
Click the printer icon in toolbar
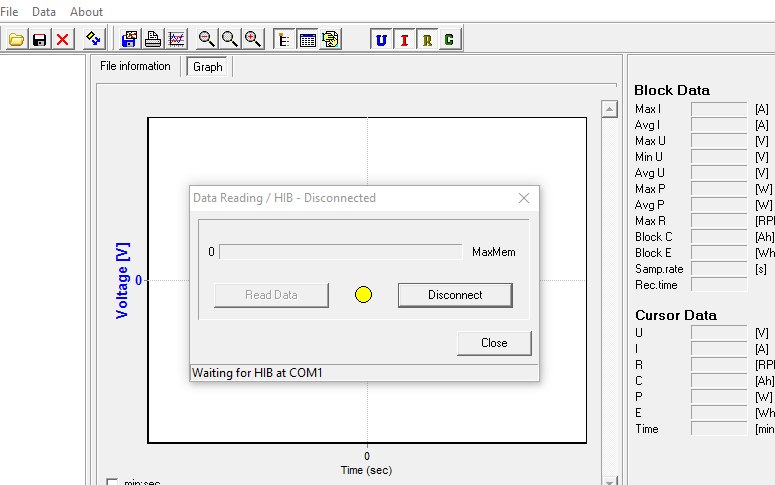153,39
